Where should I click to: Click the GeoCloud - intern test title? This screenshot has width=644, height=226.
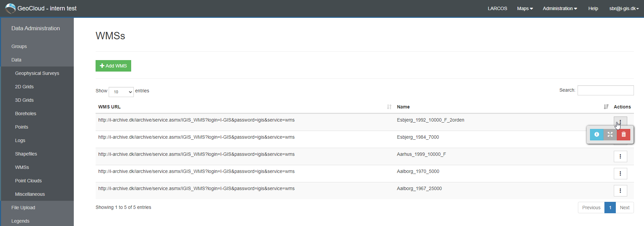(47, 8)
